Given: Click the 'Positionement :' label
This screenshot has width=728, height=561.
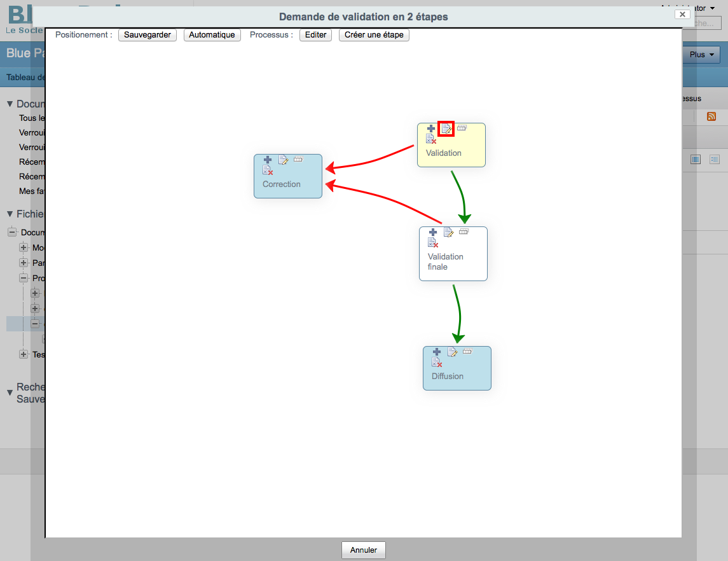Looking at the screenshot, I should click(83, 35).
